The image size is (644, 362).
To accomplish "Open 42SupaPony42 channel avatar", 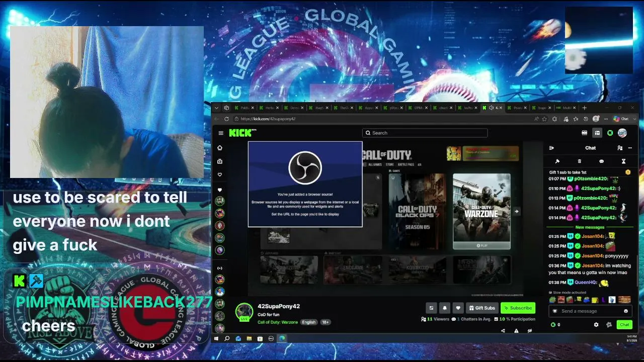I will [245, 312].
